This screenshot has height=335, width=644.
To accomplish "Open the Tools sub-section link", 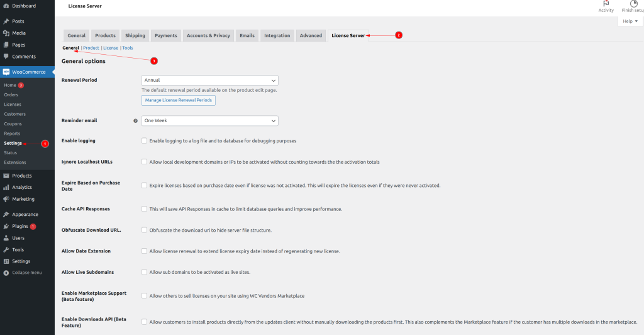I will [x=127, y=48].
